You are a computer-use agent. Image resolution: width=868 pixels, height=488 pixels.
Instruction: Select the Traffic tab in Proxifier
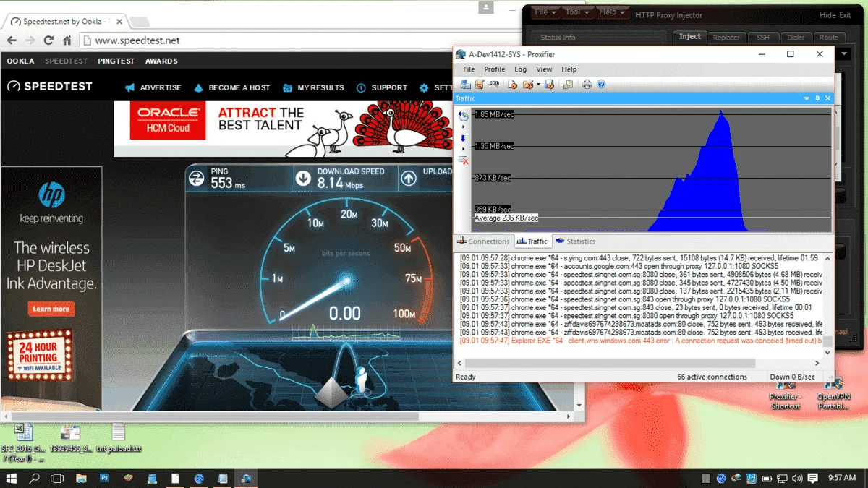[532, 241]
